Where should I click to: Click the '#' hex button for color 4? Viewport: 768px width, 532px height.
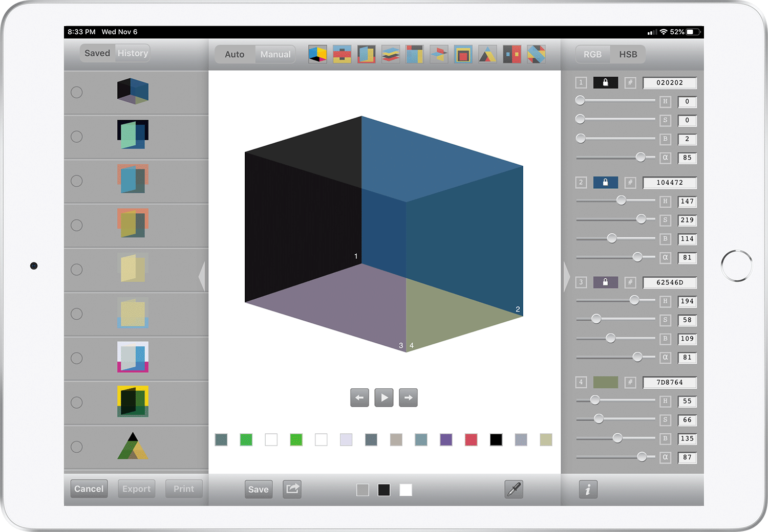pos(630,382)
